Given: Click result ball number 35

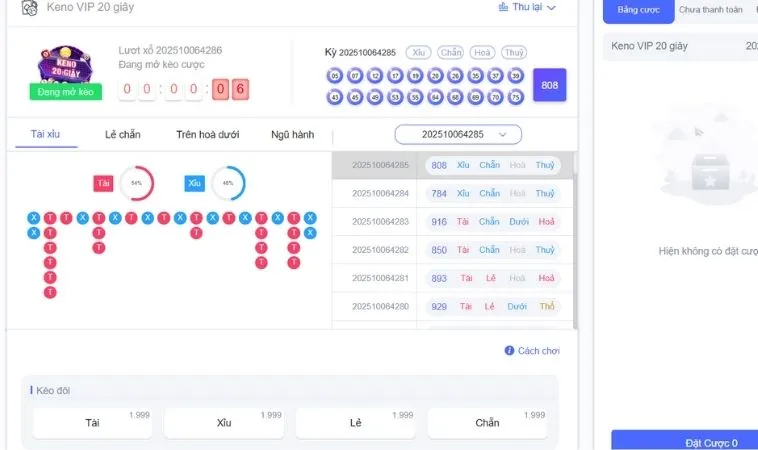Looking at the screenshot, I should click(x=476, y=76).
